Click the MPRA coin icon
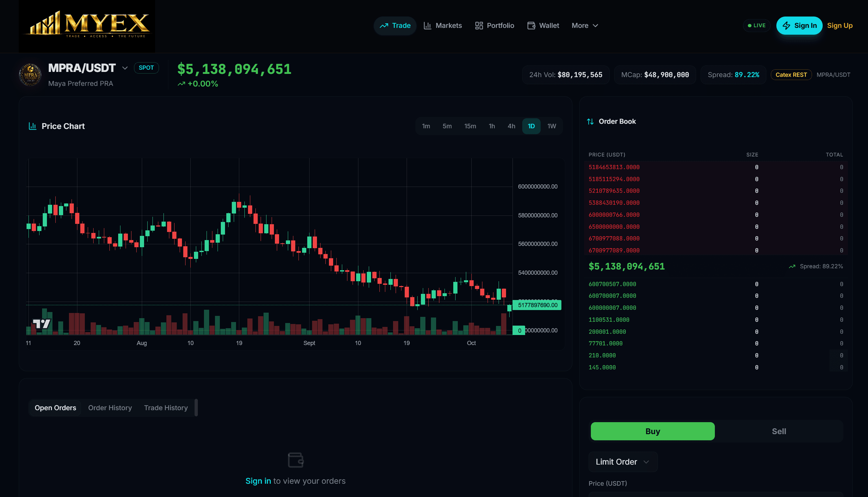 [x=30, y=75]
